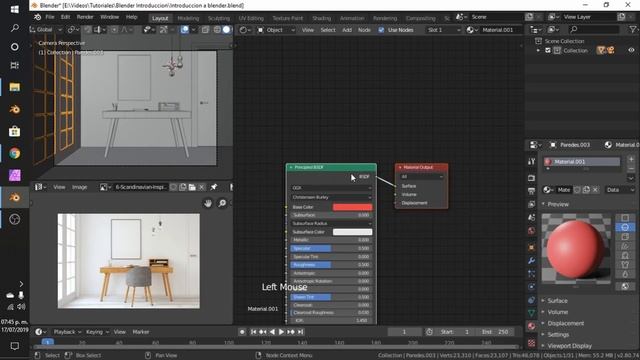Viewport: 640px width, 360px height.
Task: Toggle the timeline auto-keying record button
Action: point(242,332)
